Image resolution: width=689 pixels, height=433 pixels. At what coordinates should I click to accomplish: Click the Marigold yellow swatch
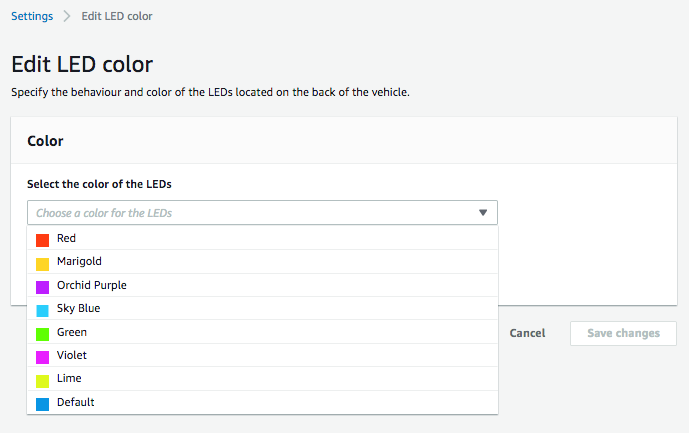click(42, 263)
